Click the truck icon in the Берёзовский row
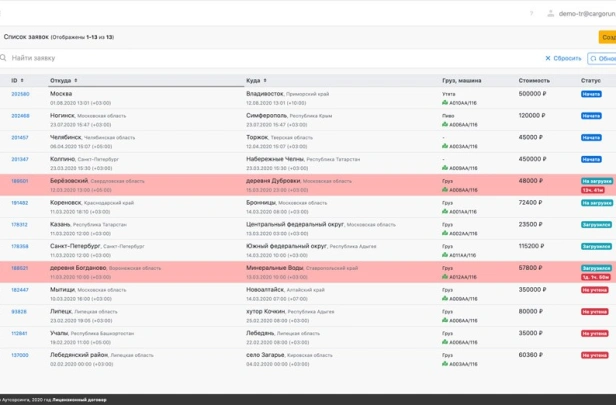 [445, 189]
